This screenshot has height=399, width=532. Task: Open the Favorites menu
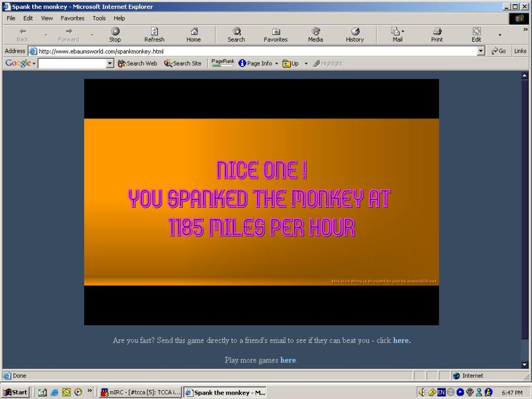click(72, 18)
